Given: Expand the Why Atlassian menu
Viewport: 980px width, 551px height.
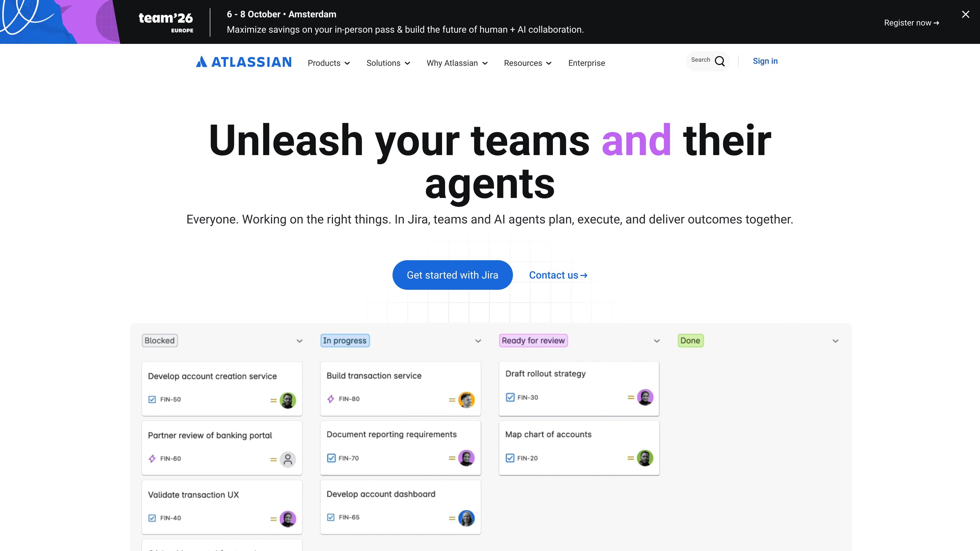Looking at the screenshot, I should (x=457, y=63).
